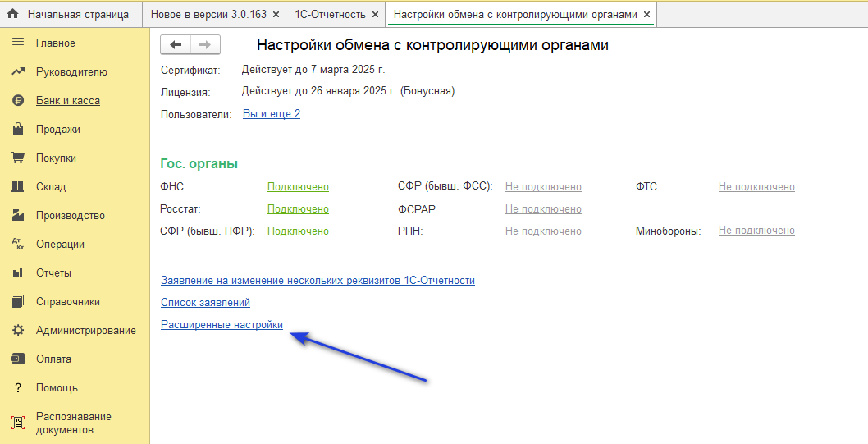This screenshot has width=868, height=444.
Task: Open the Продажи shopping bag icon
Action: pos(17,129)
